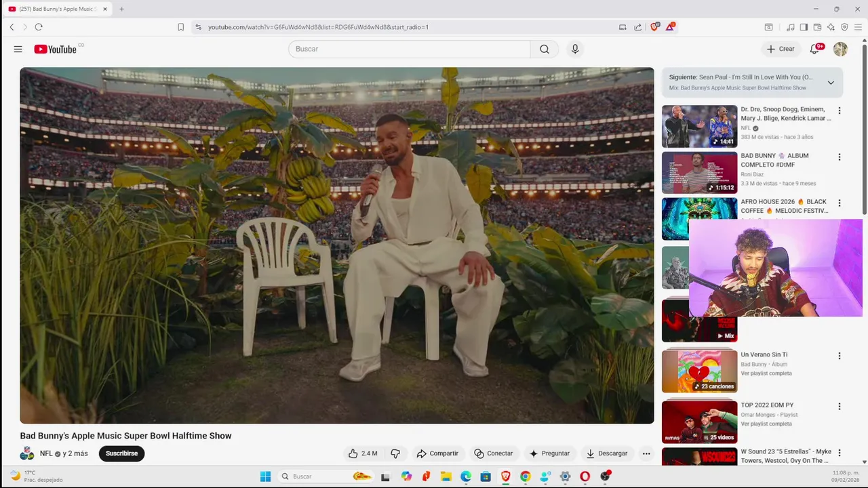Viewport: 868px width, 488px height.
Task: Click 'Ver playlist completa' under Un Verano
Action: pos(766,373)
